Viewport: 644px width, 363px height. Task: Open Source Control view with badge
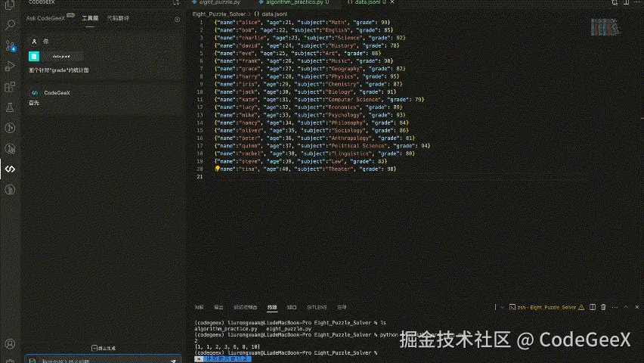pyautogui.click(x=10, y=45)
